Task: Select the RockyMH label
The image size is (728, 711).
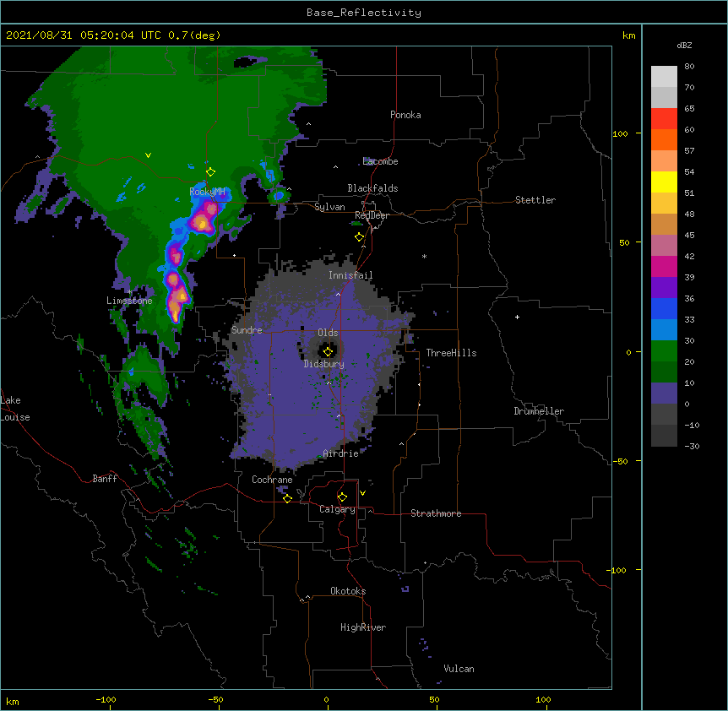Action: (x=207, y=191)
